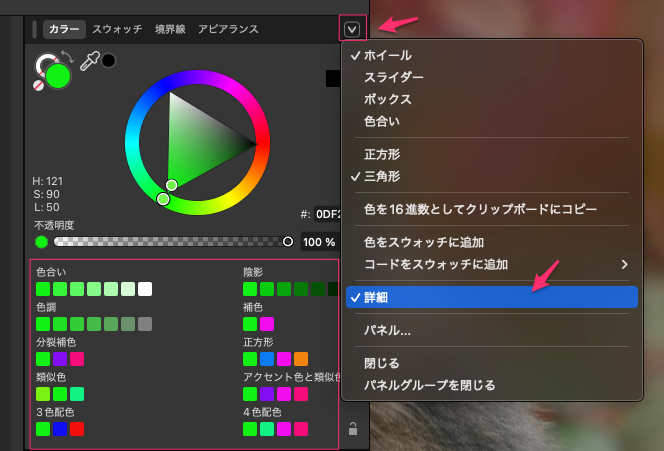Select the green fill color circle
This screenshot has width=664, height=451.
[x=58, y=76]
